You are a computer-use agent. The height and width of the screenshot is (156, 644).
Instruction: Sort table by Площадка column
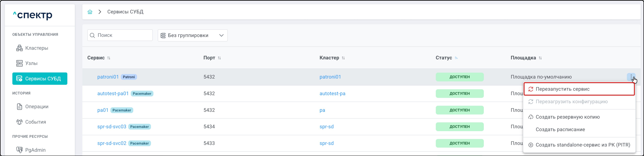pos(540,58)
